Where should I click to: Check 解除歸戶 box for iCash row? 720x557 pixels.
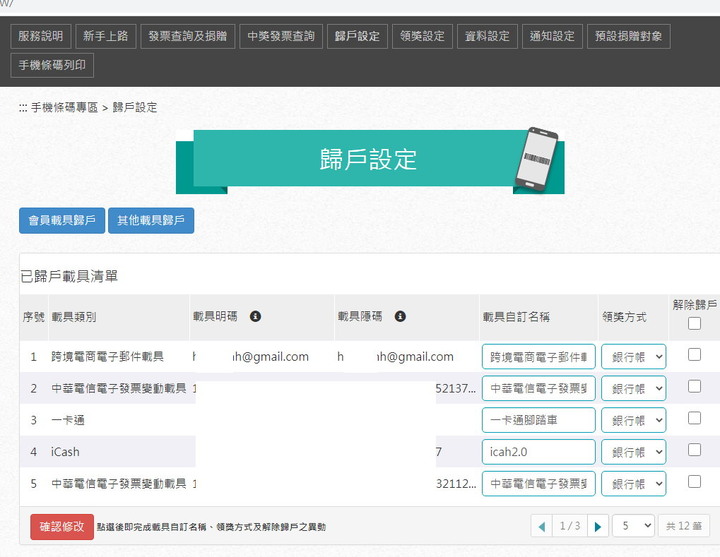pyautogui.click(x=694, y=450)
